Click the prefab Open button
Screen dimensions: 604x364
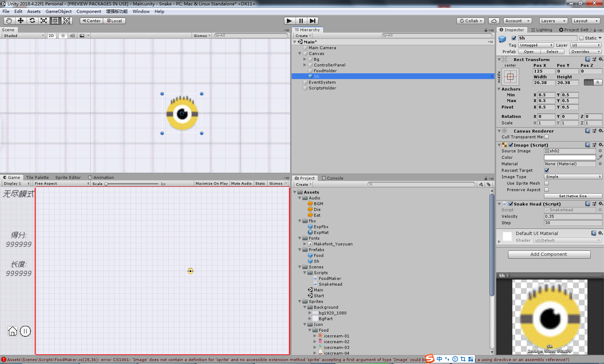pos(528,52)
